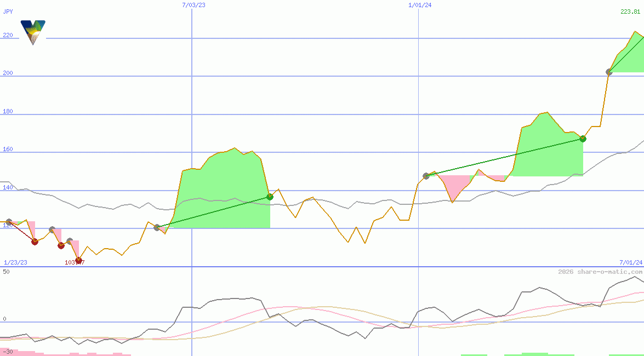The height and width of the screenshot is (356, 644).
Task: Click the red trough marker labeled 103.7
Action: [78, 260]
